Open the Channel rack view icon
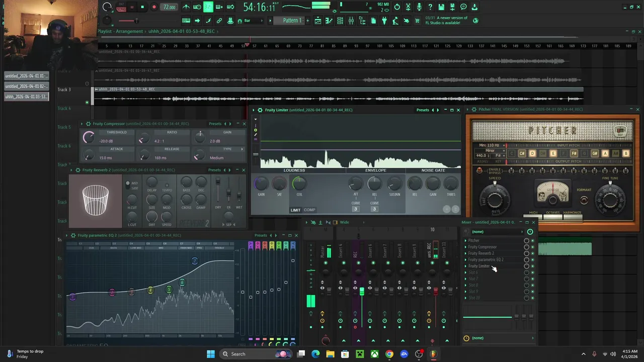644x362 pixels. pos(340,21)
